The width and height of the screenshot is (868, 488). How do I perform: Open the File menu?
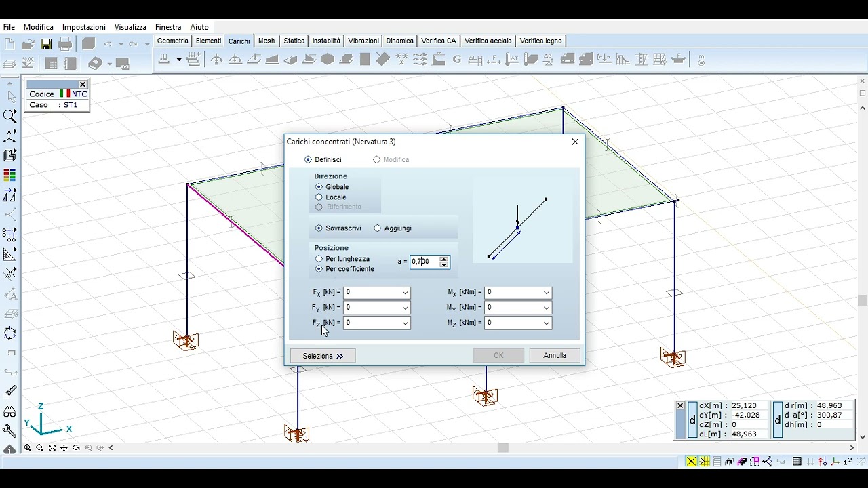tap(9, 27)
